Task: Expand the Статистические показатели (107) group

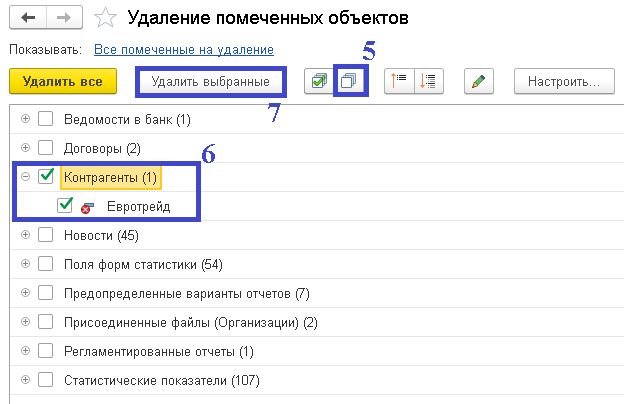Action: click(25, 380)
